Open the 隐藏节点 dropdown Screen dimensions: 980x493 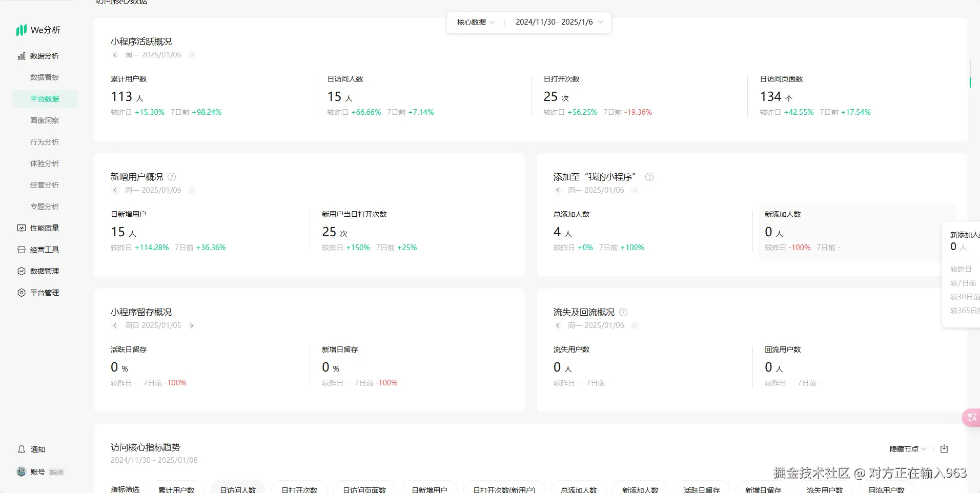[908, 449]
